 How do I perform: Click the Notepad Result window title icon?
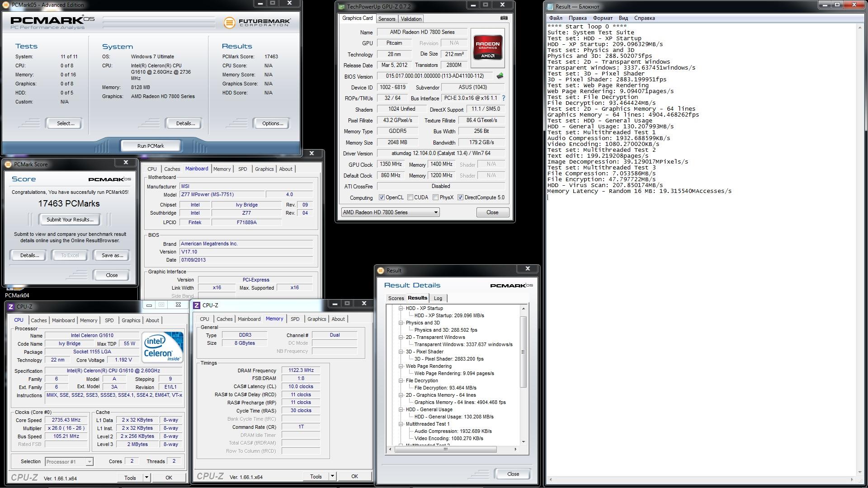click(x=550, y=7)
